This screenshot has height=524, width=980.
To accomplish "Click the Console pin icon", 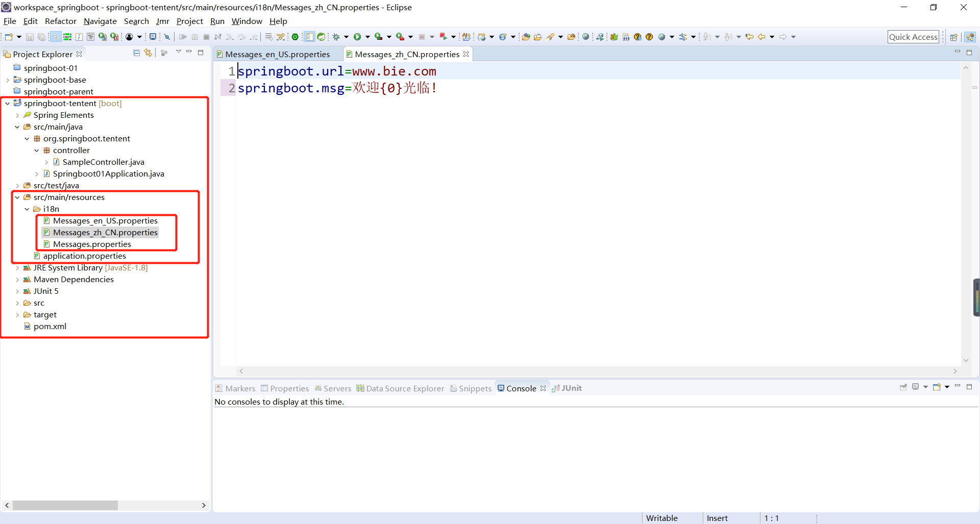I will pos(903,387).
